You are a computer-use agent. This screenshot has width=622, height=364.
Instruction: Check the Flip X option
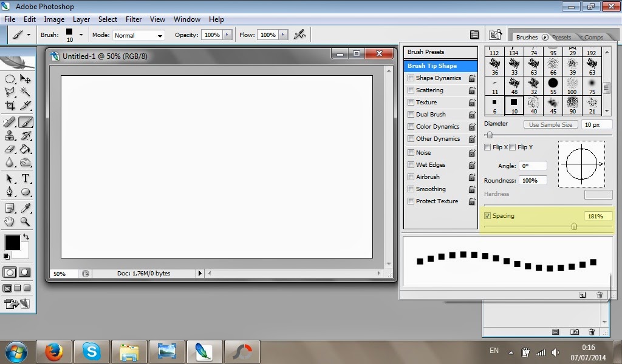point(488,147)
